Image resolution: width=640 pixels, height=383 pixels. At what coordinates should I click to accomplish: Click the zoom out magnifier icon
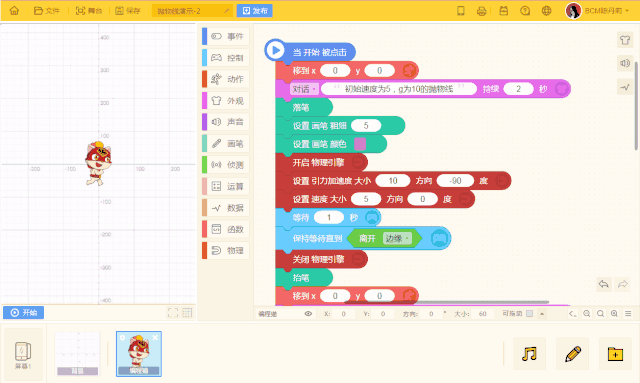point(587,314)
